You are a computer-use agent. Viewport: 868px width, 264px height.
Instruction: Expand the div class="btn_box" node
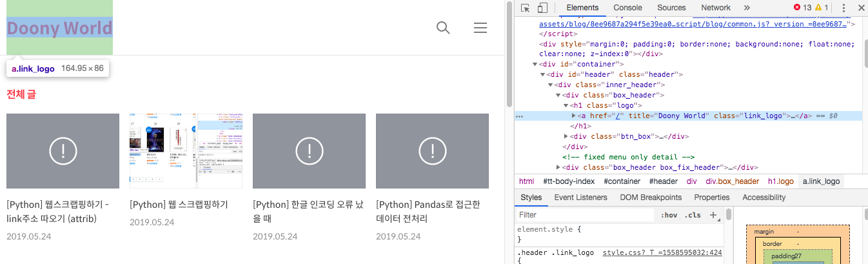566,137
